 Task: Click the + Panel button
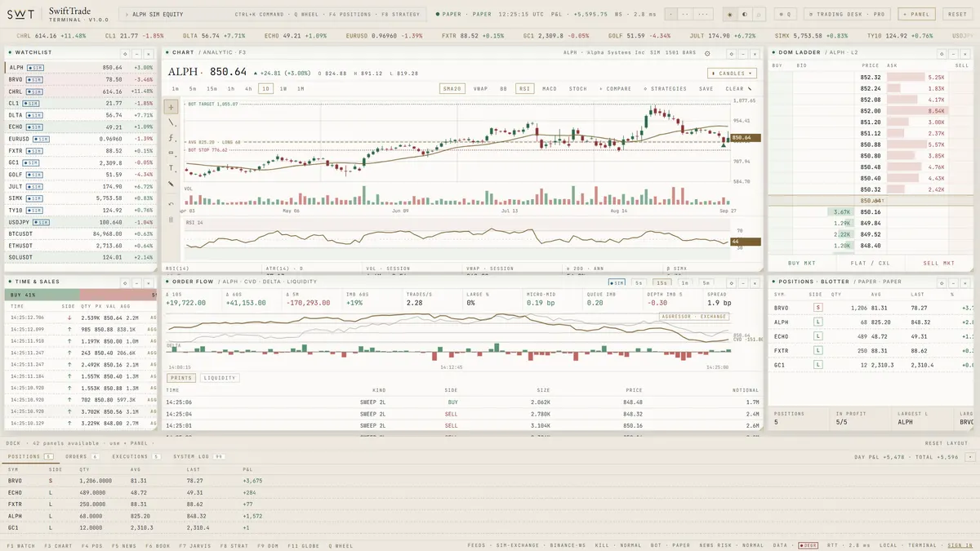tap(917, 14)
